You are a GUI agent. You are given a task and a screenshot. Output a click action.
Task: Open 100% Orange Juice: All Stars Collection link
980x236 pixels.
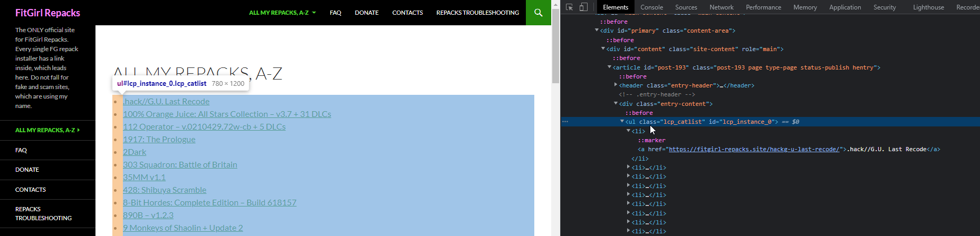click(227, 114)
